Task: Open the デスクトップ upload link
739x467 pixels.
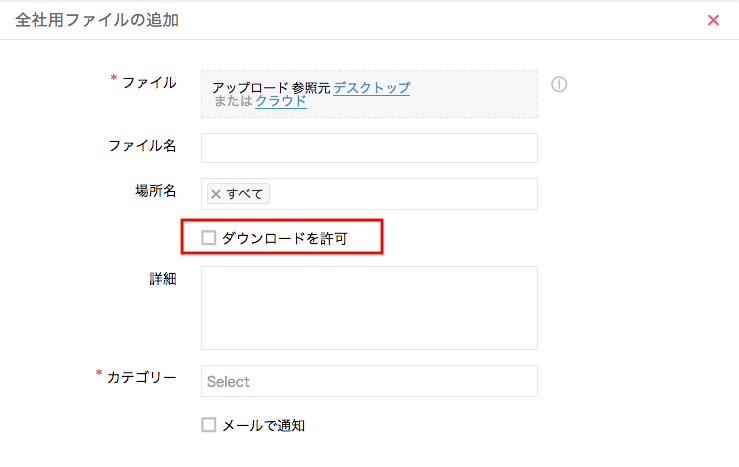Action: pyautogui.click(x=371, y=88)
